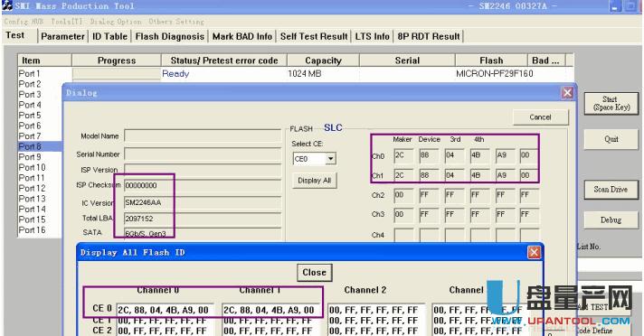Screen dimensions: 644x336
Task: Click the Serial Number field
Action: [x=203, y=154]
